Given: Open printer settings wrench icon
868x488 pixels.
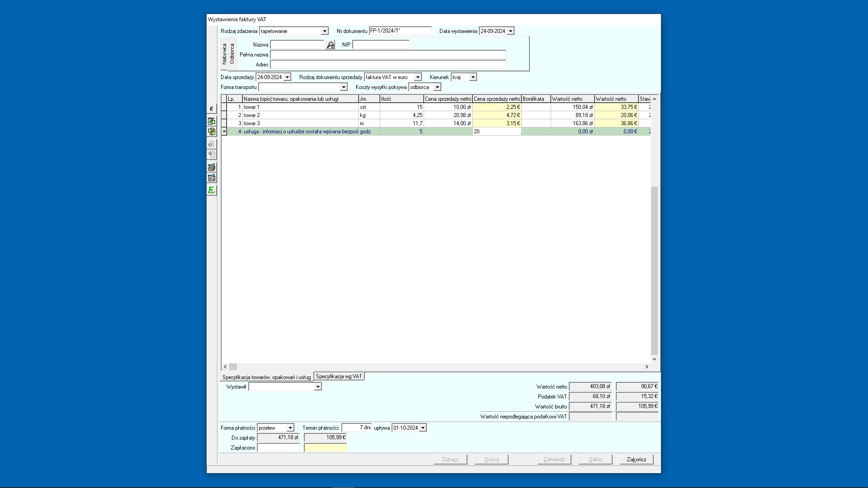Looking at the screenshot, I should click(212, 167).
